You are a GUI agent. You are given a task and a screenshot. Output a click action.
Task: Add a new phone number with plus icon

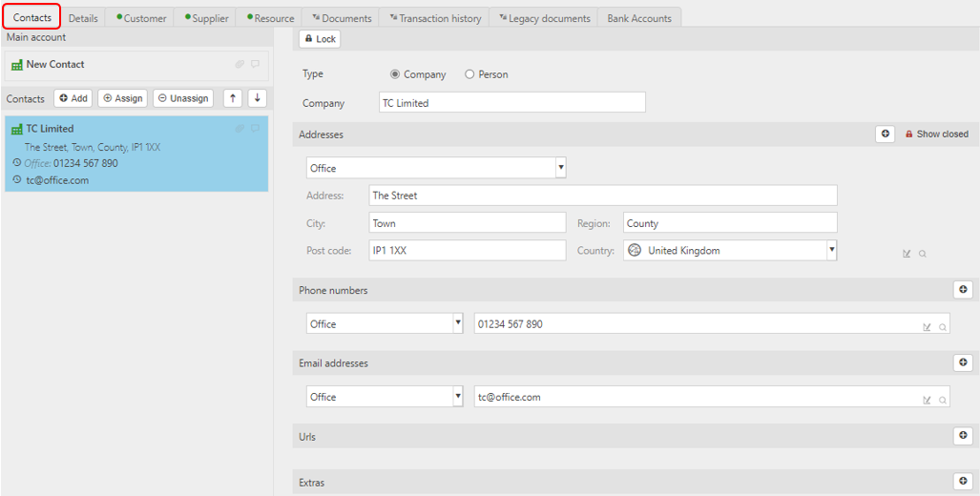tap(963, 289)
